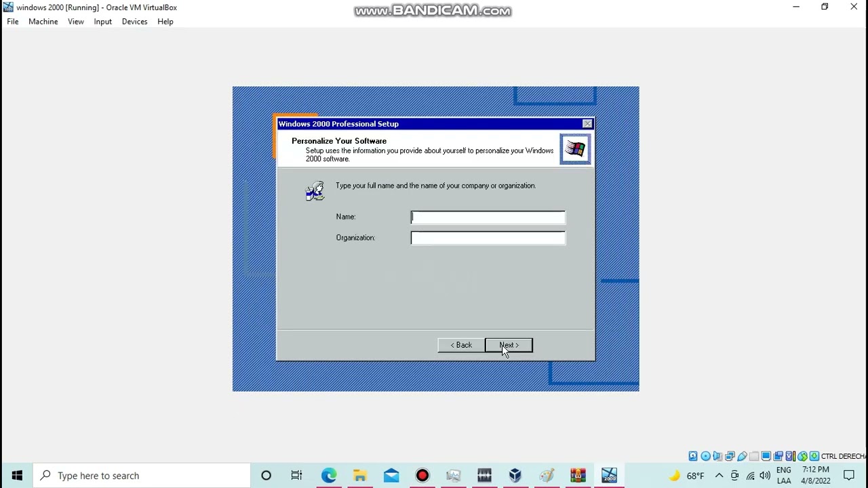Click the taskbar search box
This screenshot has width=868, height=488.
(142, 476)
